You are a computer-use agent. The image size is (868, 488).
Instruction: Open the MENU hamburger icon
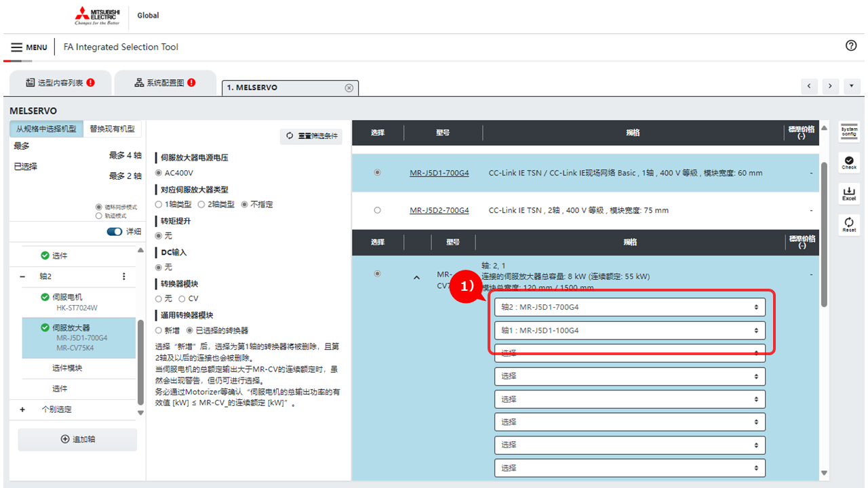click(16, 47)
